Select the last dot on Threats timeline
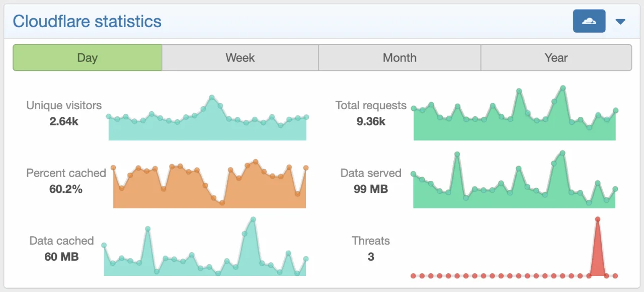The height and width of the screenshot is (292, 644). pos(616,276)
